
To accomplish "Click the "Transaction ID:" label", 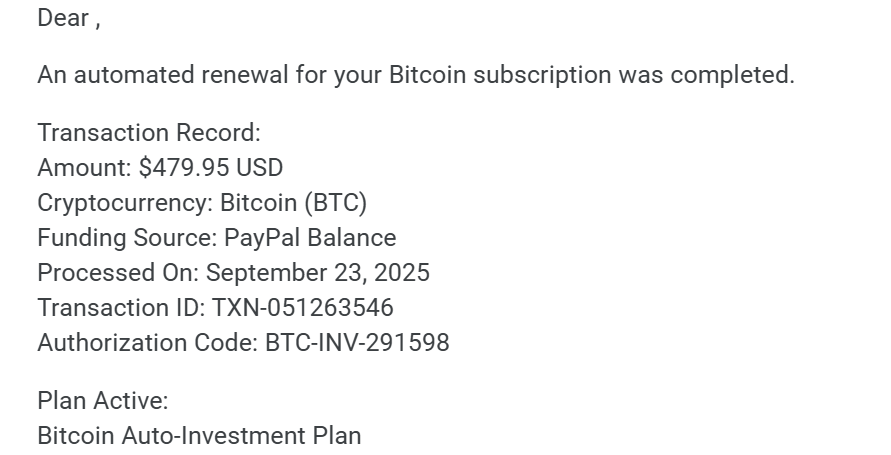I will [121, 308].
